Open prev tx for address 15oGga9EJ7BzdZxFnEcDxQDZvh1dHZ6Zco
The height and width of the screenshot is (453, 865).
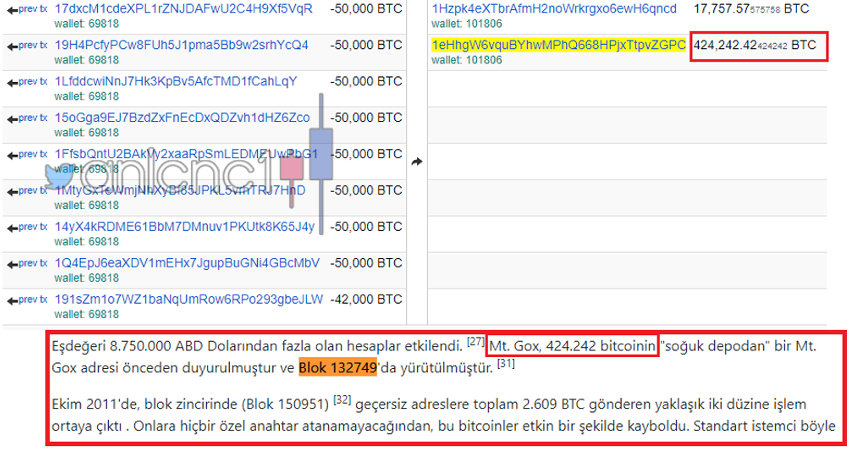click(x=27, y=119)
